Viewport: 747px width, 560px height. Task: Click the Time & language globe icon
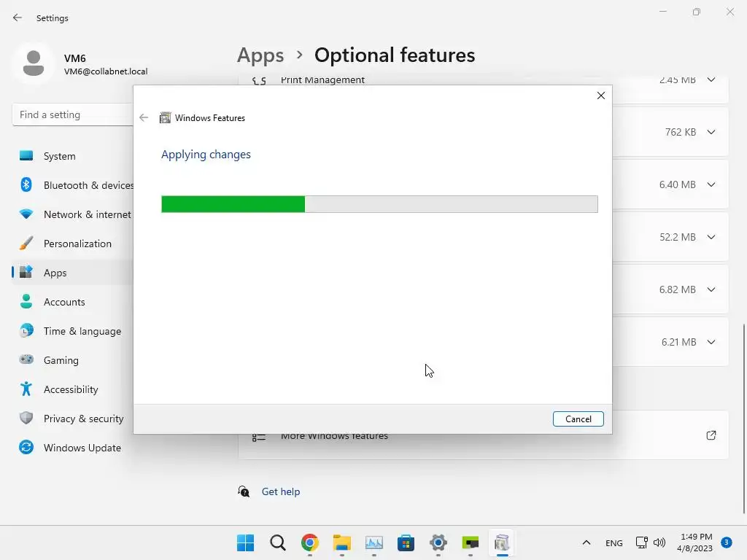point(26,330)
